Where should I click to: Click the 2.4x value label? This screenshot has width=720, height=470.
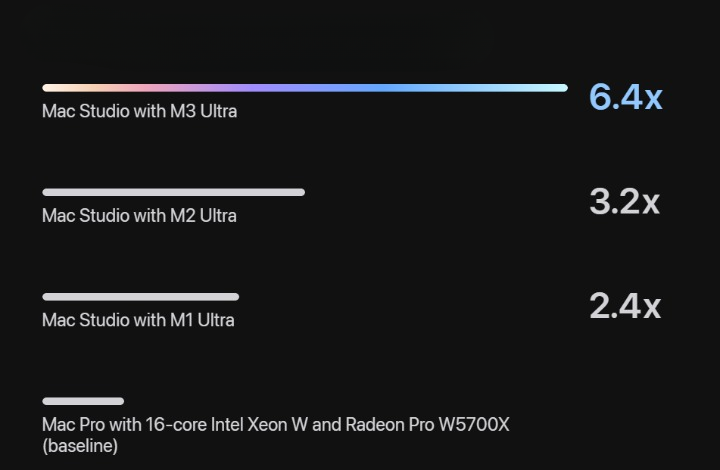click(625, 306)
